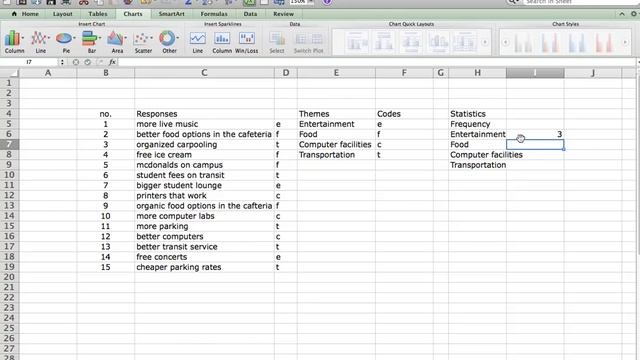Show next Chart Quick Layouts
The image size is (640, 360).
[485, 42]
